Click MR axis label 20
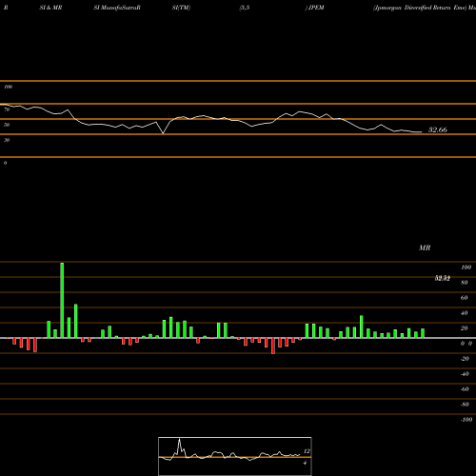 pyautogui.click(x=464, y=328)
